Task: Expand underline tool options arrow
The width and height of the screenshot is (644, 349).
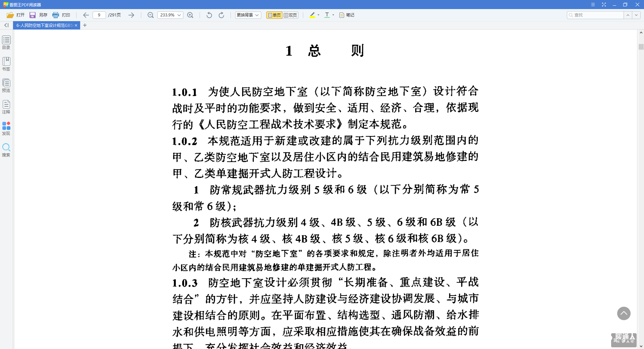Action: coord(333,15)
